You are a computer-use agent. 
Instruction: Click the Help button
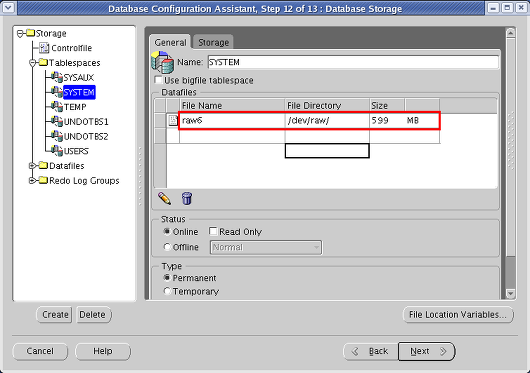103,351
